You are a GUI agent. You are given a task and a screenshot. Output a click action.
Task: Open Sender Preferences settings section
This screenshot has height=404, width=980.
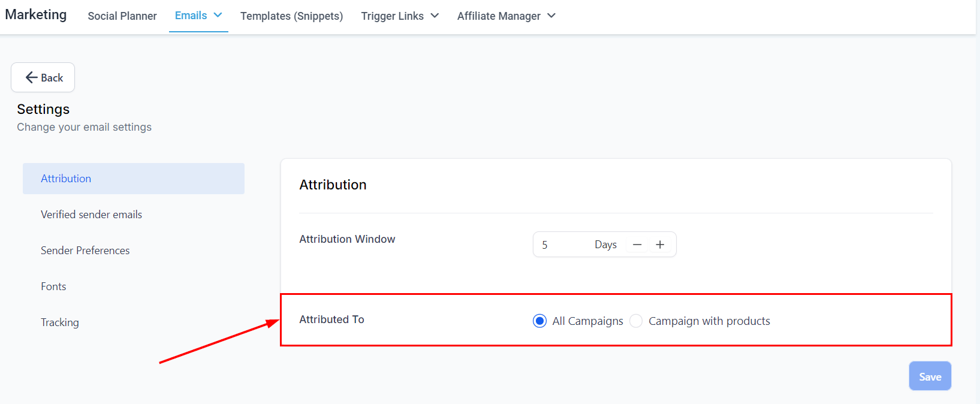tap(85, 251)
